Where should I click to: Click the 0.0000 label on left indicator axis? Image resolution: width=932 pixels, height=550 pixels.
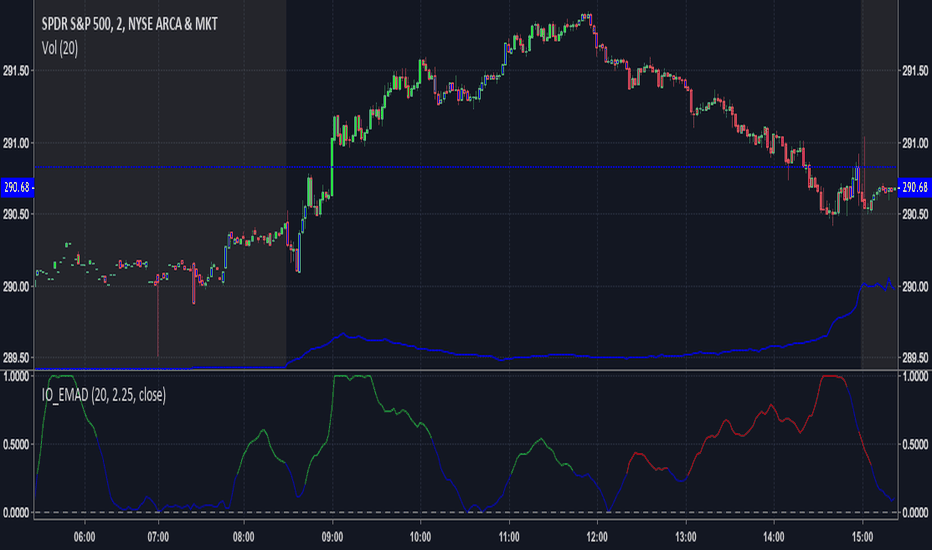pyautogui.click(x=16, y=513)
